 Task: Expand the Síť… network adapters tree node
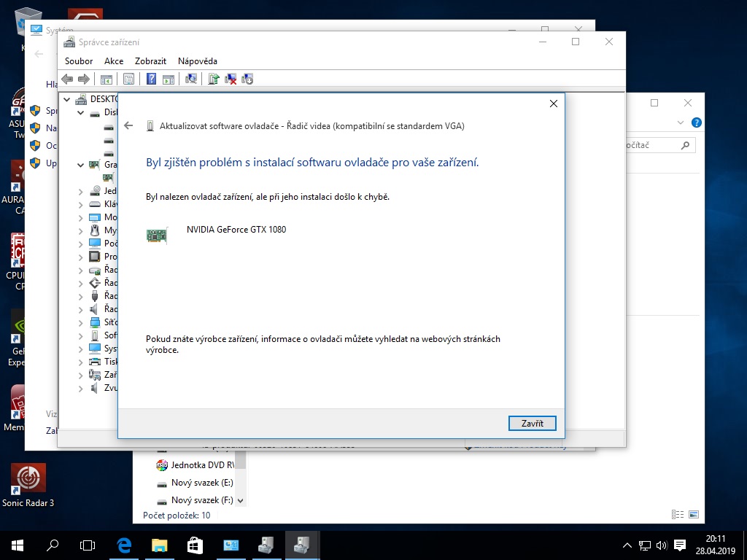(80, 323)
